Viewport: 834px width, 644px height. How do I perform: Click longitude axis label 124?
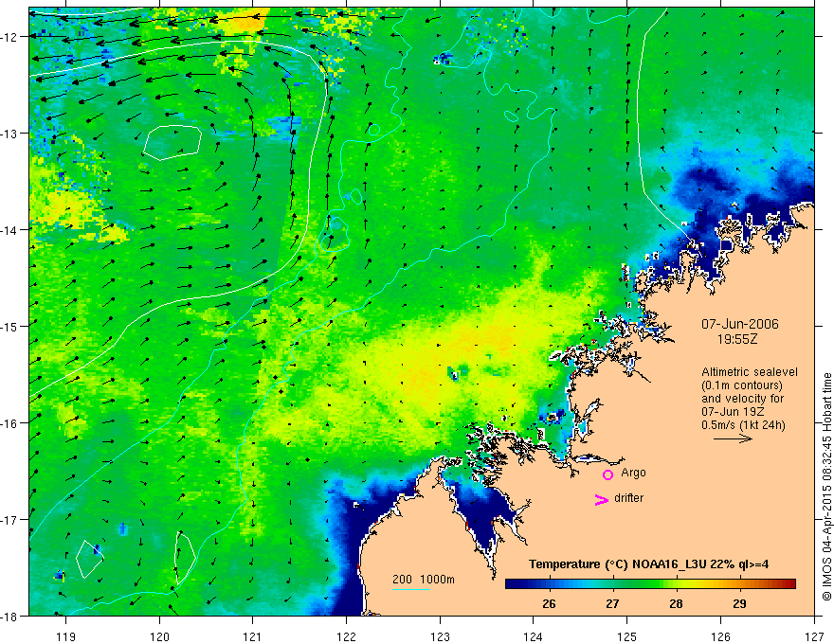pos(534,636)
